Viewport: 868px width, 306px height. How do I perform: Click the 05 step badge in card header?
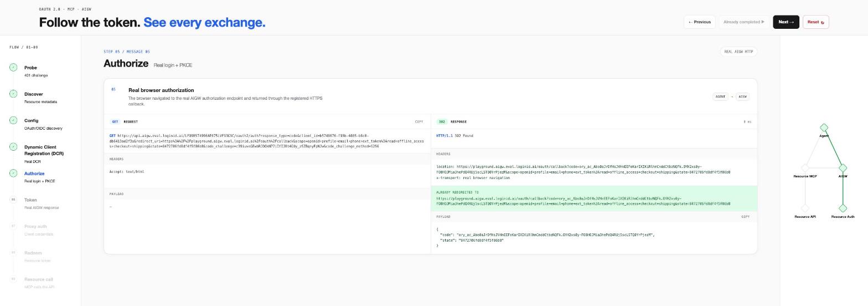pyautogui.click(x=113, y=89)
